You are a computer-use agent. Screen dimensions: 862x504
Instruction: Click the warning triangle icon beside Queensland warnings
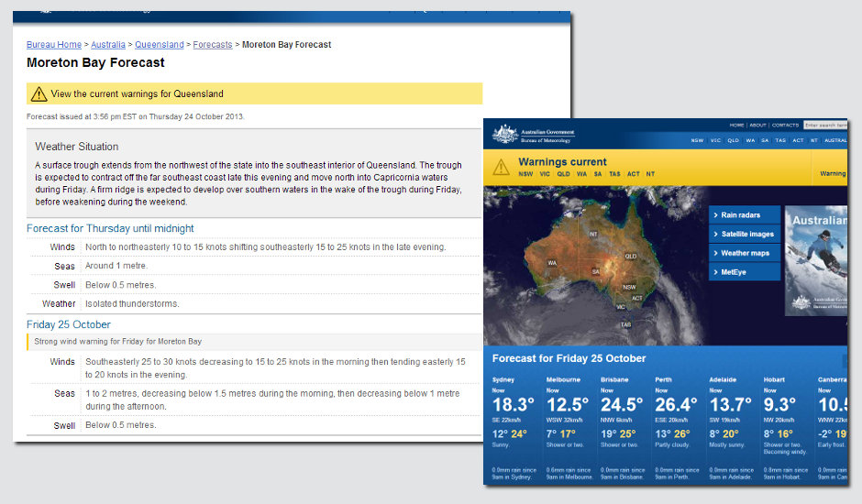tap(39, 94)
